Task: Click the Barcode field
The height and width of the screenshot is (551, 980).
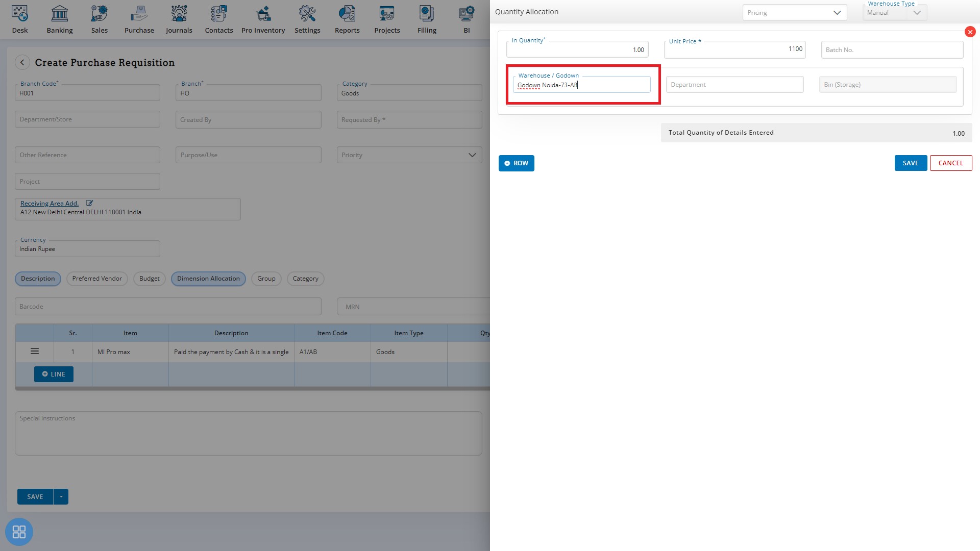Action: (168, 307)
